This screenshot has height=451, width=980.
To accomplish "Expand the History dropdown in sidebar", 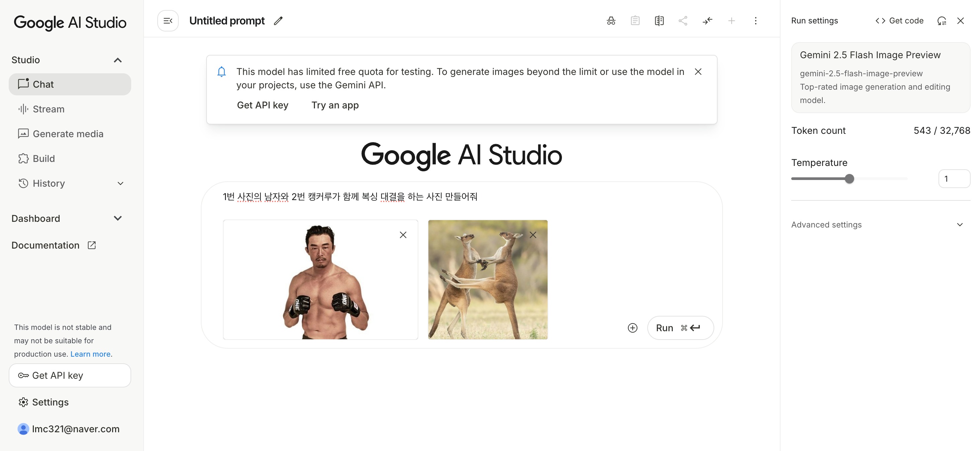I will pos(120,184).
